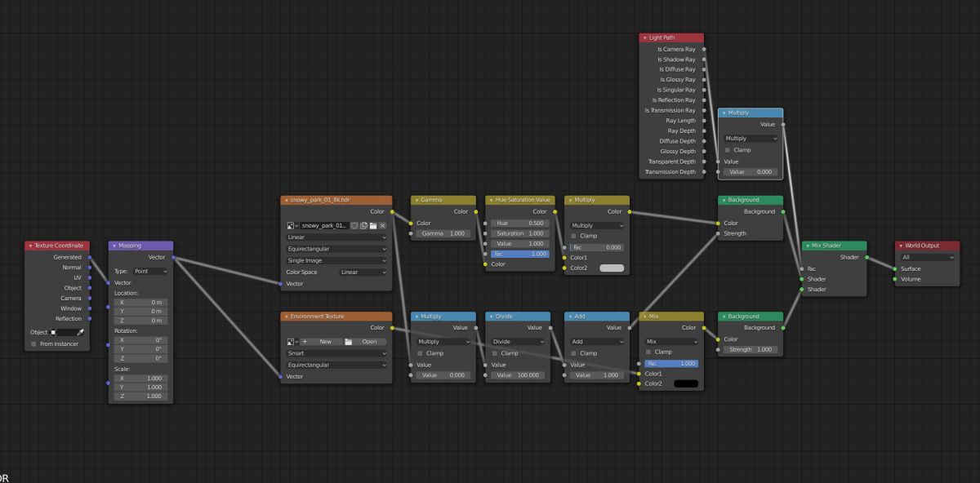Image resolution: width=980 pixels, height=483 pixels.
Task: Enable Clamp on Add node
Action: tap(573, 353)
